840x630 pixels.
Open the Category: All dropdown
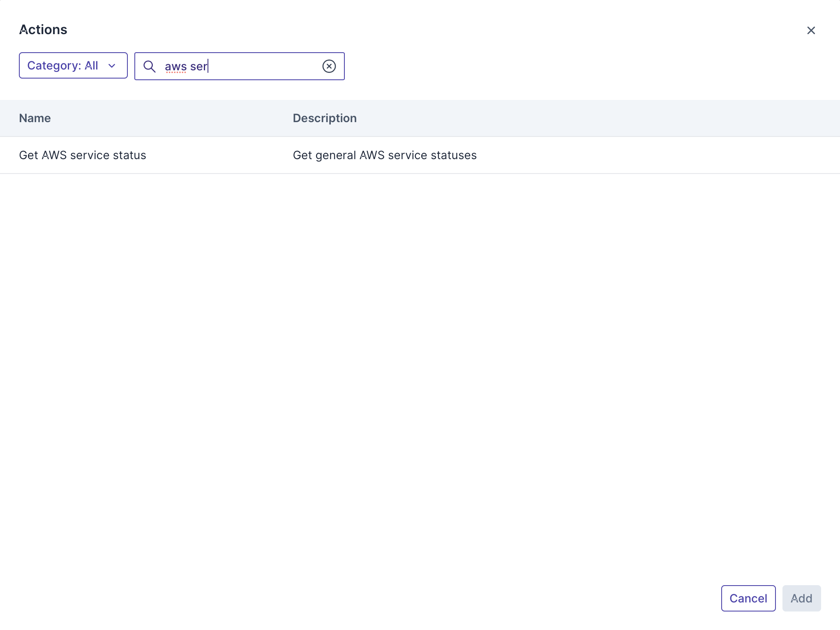coord(73,65)
